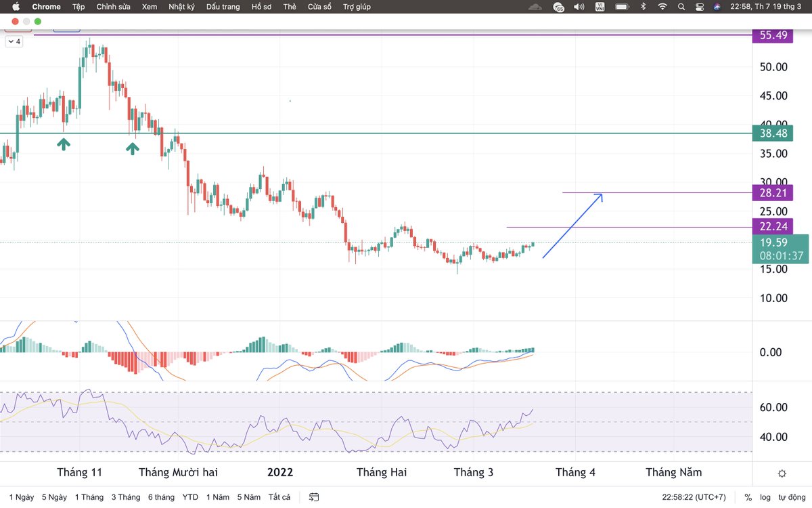Click the Tháng Hai axis label
812x508 pixels.
381,472
